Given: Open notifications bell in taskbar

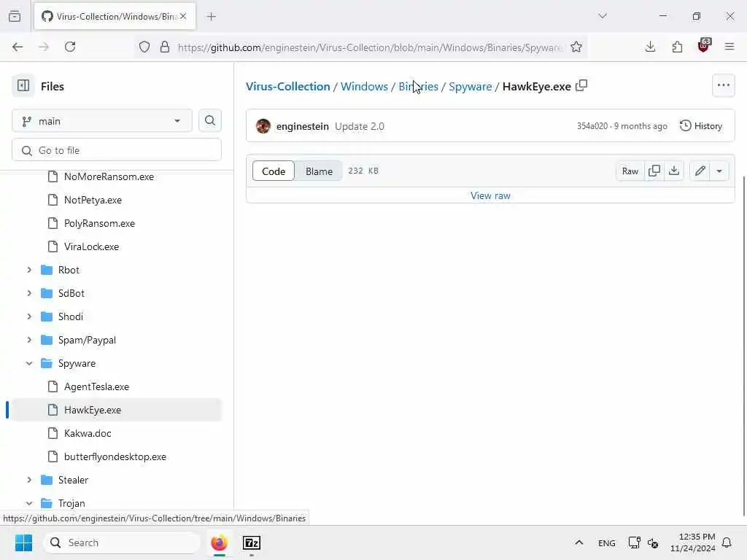Looking at the screenshot, I should 727,542.
